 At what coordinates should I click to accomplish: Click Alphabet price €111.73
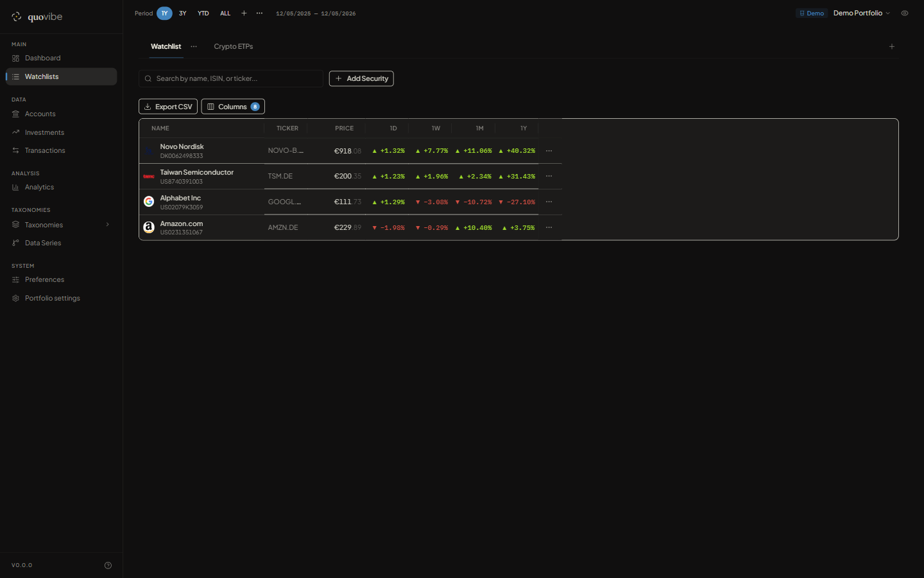[348, 202]
